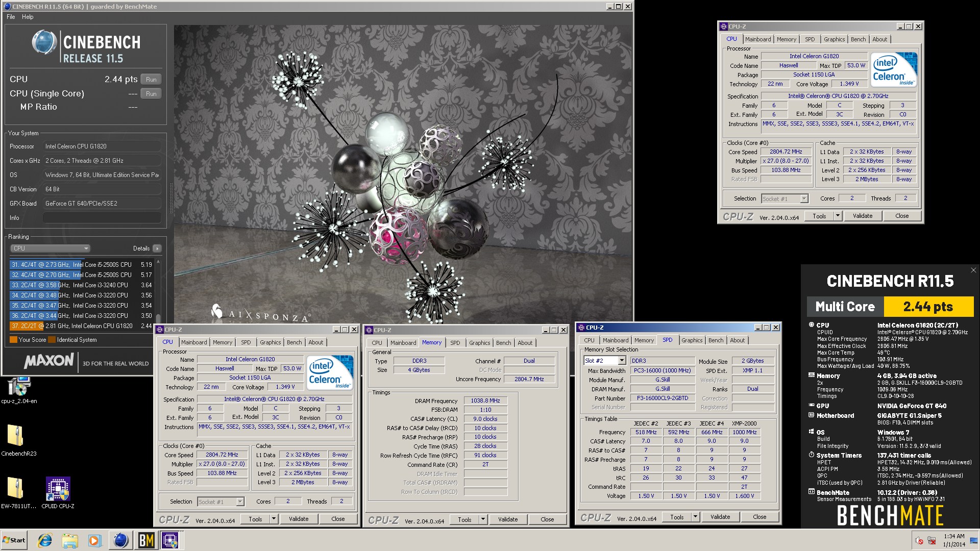Select the CPUID CPU-Z desktop shortcut
Image resolution: width=980 pixels, height=551 pixels.
click(x=58, y=493)
